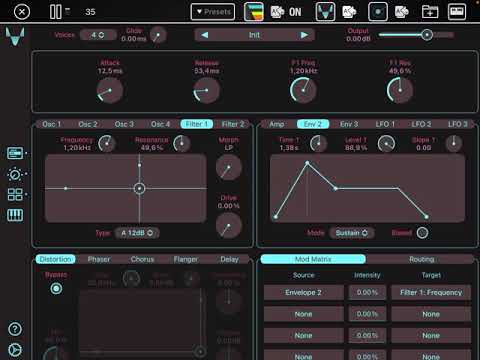Select the Distortion effect tab
480x360 pixels.
(55, 259)
